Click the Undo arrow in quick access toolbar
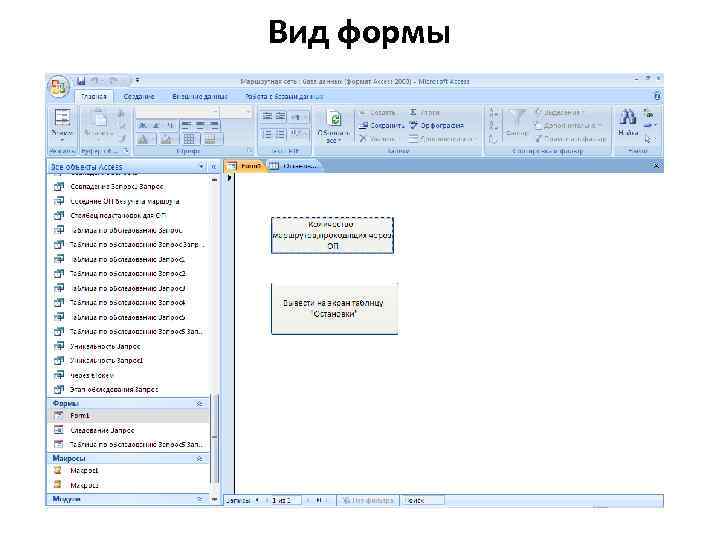The height and width of the screenshot is (540, 720). pyautogui.click(x=96, y=81)
